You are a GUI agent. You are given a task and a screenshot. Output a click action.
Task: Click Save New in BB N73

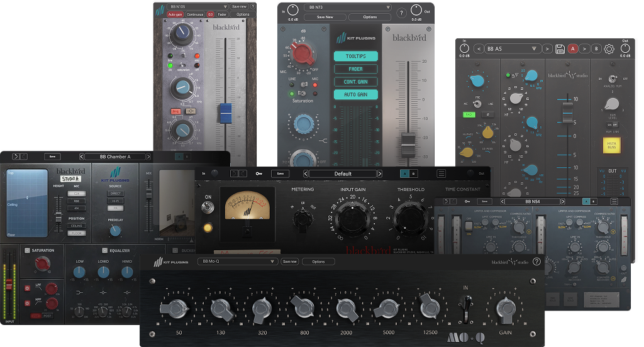pyautogui.click(x=325, y=17)
